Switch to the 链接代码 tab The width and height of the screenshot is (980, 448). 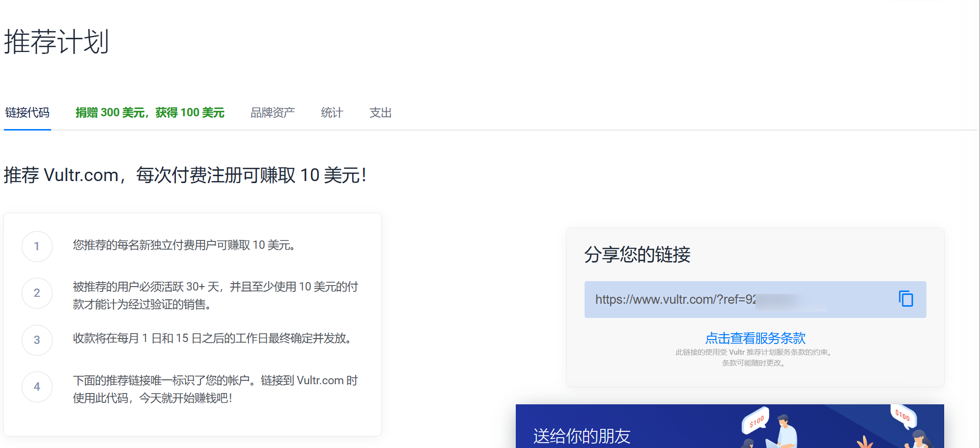click(x=28, y=113)
